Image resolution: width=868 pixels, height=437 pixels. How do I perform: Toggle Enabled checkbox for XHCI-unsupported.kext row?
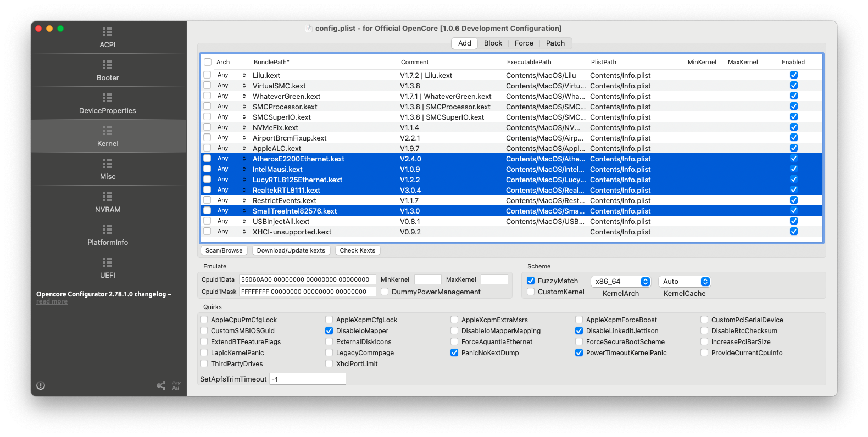tap(794, 232)
